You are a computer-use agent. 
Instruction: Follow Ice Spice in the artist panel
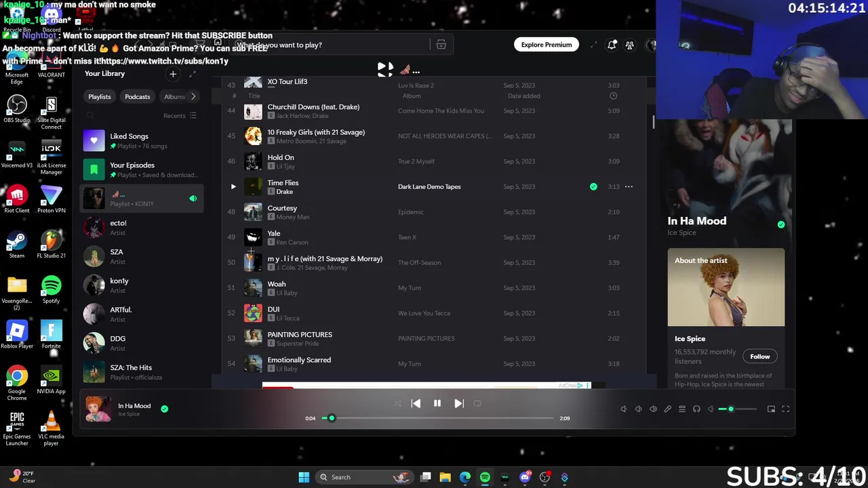point(759,357)
